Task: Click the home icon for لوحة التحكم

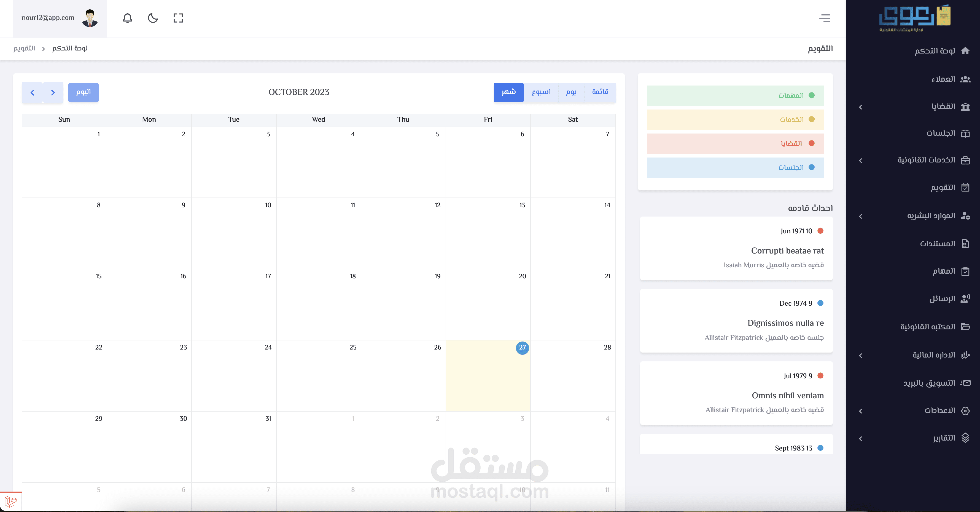Action: point(965,51)
